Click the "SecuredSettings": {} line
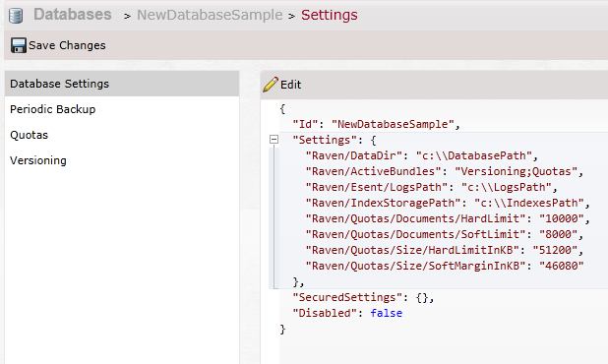 363,298
